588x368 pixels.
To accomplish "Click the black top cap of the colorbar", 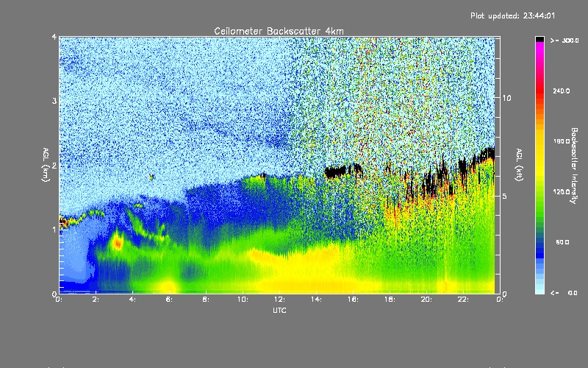I will tap(539, 39).
